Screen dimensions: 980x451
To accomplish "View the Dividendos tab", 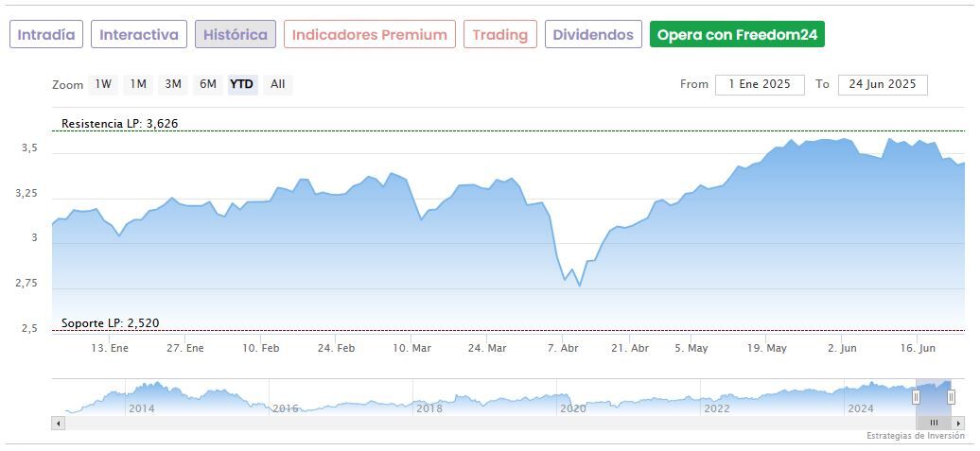I will click(x=593, y=35).
